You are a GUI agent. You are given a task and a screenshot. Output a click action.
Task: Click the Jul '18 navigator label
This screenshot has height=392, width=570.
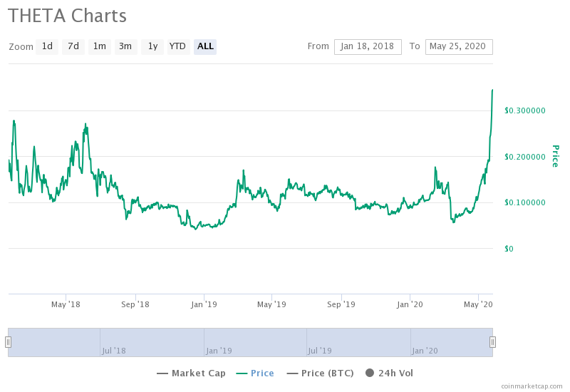click(114, 351)
